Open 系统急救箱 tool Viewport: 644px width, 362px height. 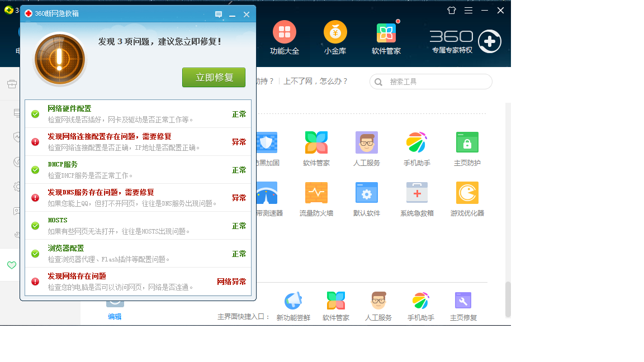(x=417, y=199)
